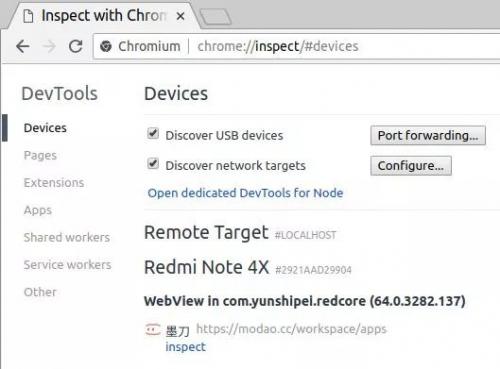The image size is (500, 369).
Task: Open Port forwarding settings
Action: [x=428, y=135]
